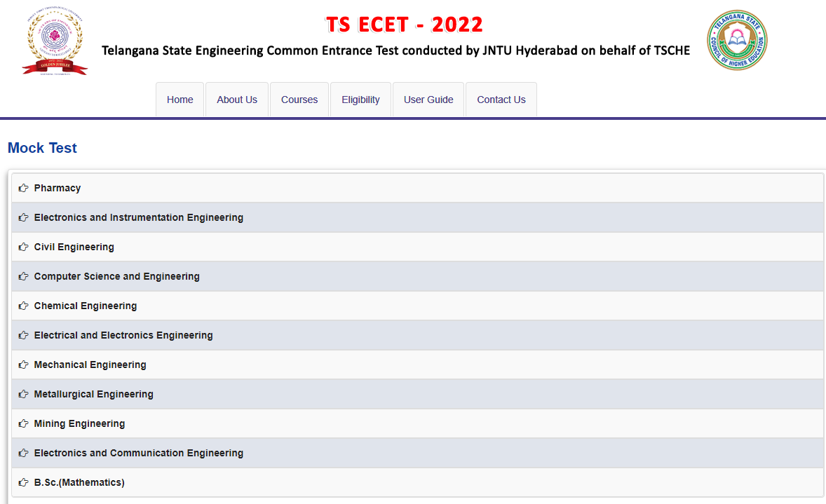Click the Contact Us link
826x504 pixels.
click(501, 99)
